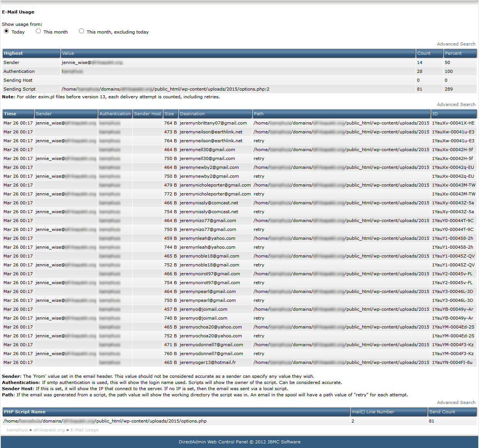Viewport: 479px width, 448px height.
Task: Click the Sender column header in log table
Action: 44,114
